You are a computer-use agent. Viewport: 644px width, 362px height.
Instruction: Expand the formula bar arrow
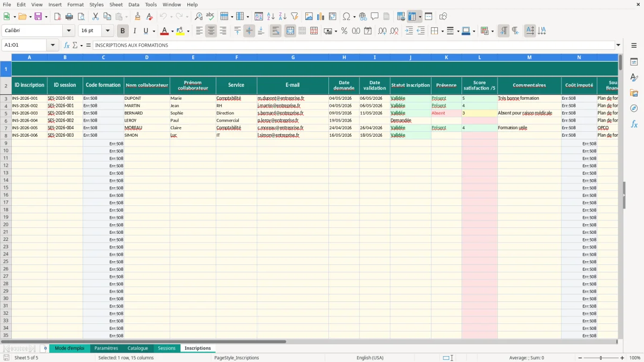pos(618,45)
